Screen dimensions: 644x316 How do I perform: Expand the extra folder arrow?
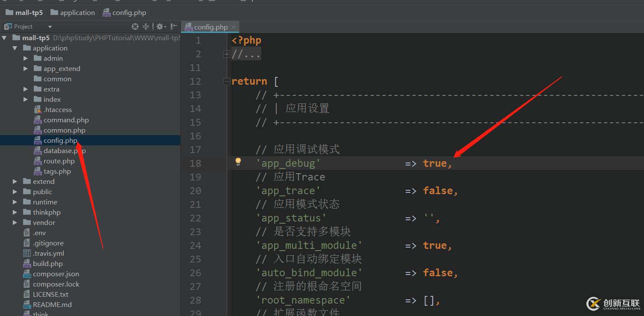(26, 89)
